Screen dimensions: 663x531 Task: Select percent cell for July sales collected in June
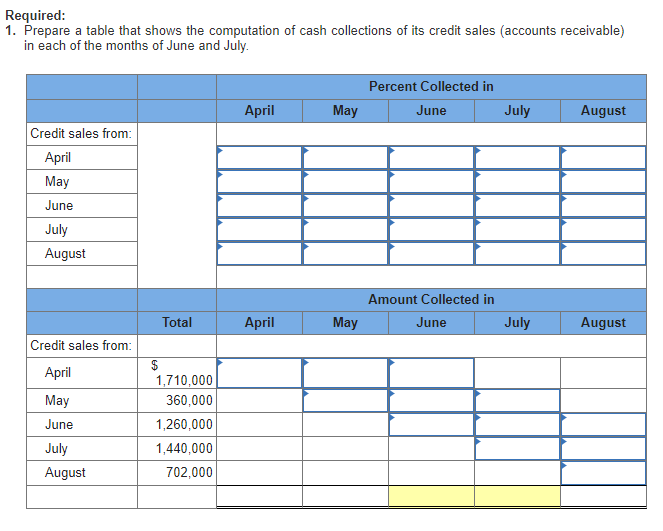[x=431, y=230]
